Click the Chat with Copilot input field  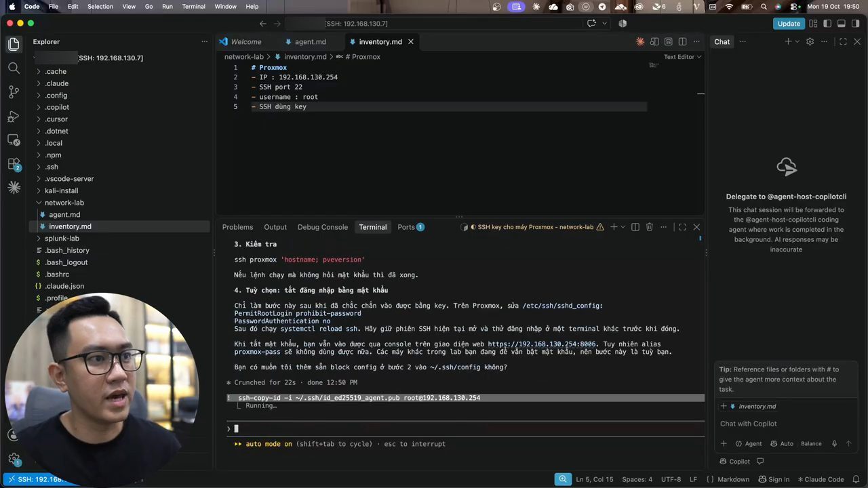pyautogui.click(x=785, y=424)
